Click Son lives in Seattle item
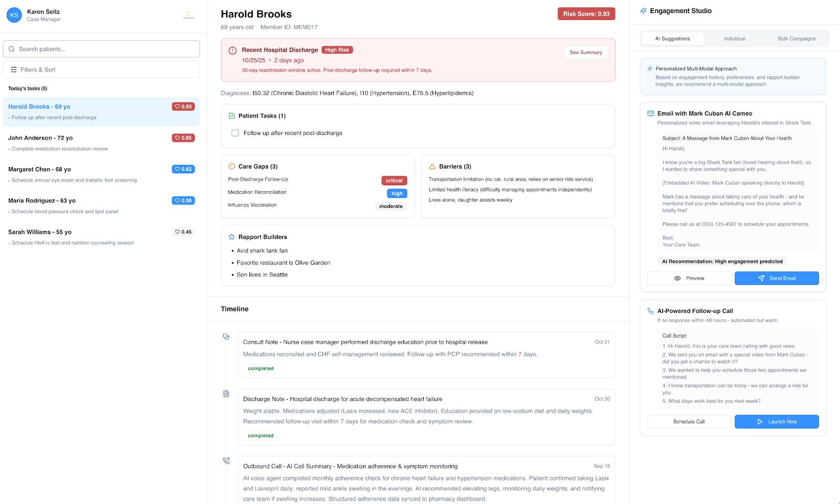The width and height of the screenshot is (840, 504). [x=262, y=275]
